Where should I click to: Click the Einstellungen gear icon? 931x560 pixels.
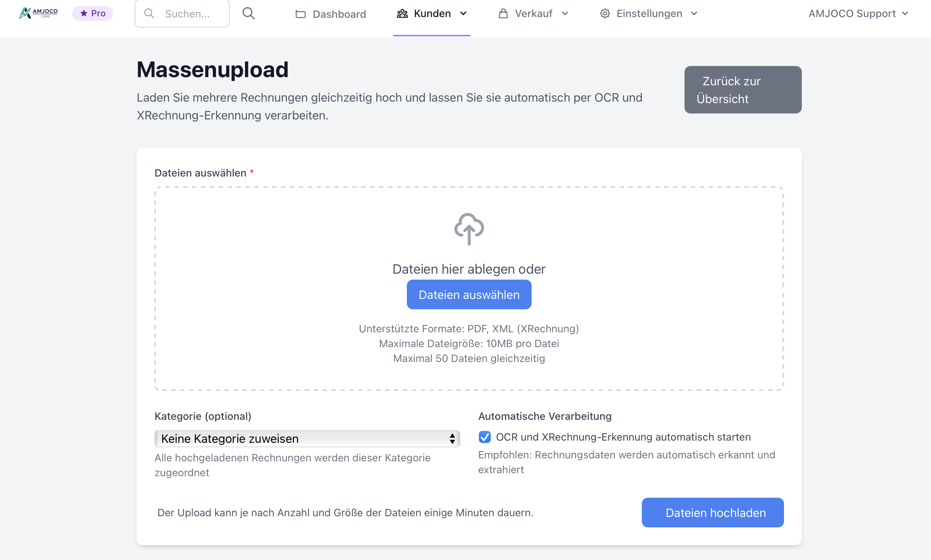point(605,14)
